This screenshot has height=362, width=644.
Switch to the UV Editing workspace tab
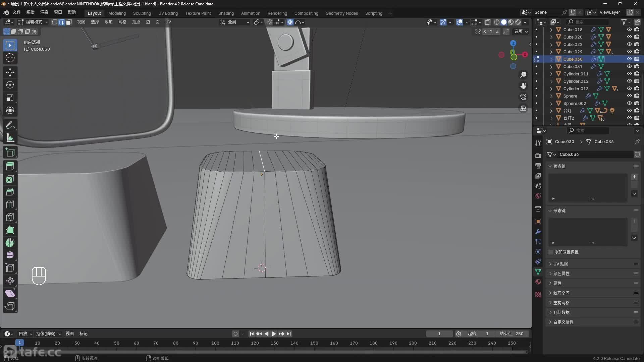click(168, 13)
